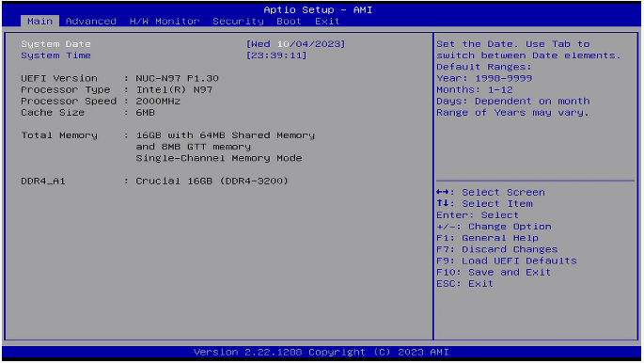Click the F1: General Help hint
Screen dimensions: 644x363
[x=487, y=238]
